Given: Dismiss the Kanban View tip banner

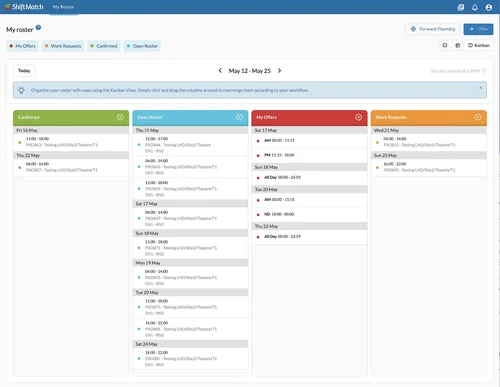Looking at the screenshot, I should (481, 88).
